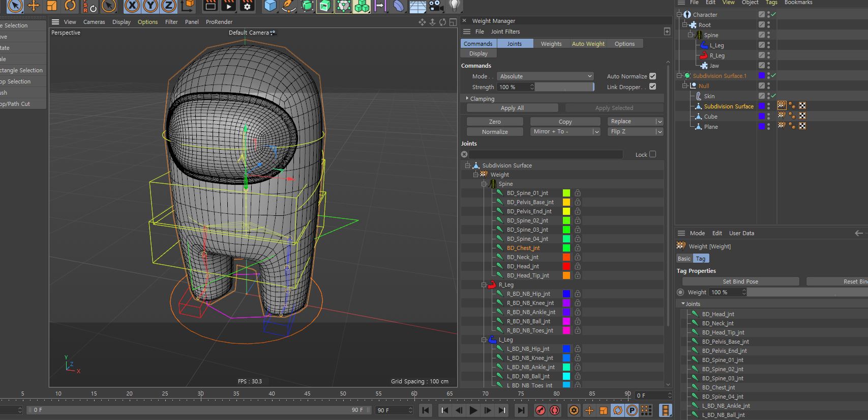Toggle the Y axis lock
Image resolution: width=868 pixels, height=420 pixels.
point(150,5)
